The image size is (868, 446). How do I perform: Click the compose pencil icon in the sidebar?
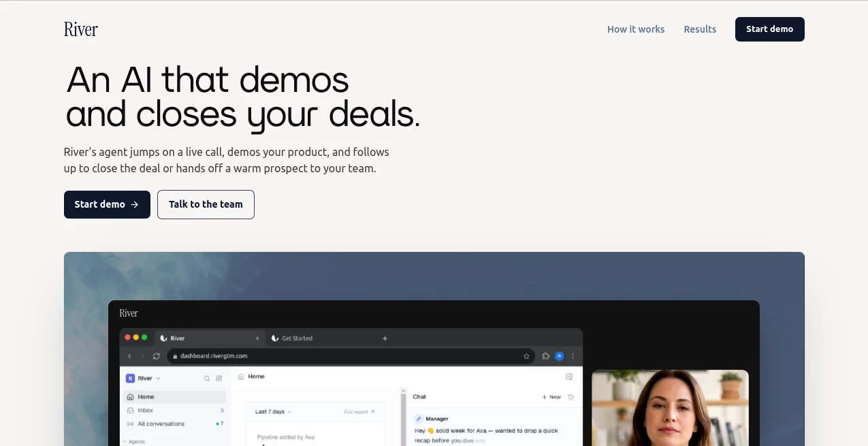coord(219,378)
